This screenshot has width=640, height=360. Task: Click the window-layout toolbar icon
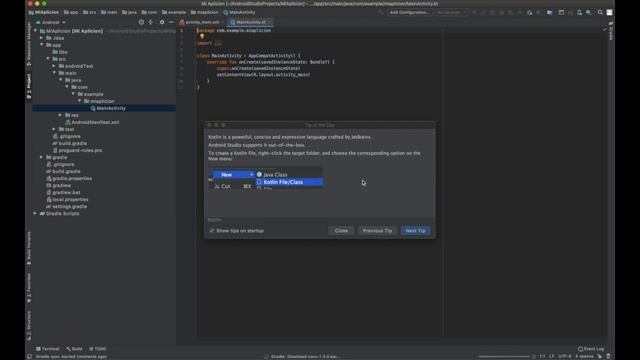click(561, 12)
